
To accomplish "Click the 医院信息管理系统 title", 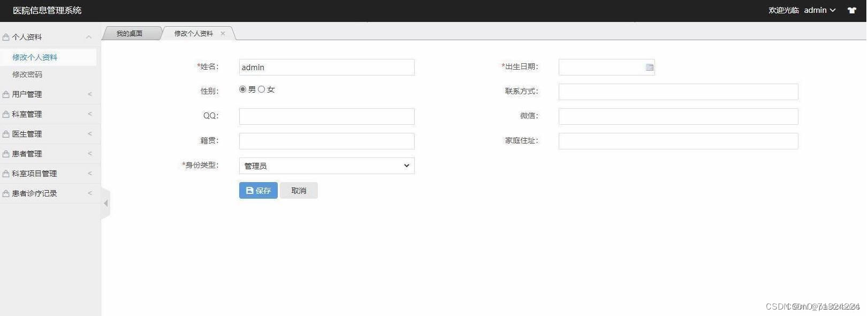I will point(47,10).
